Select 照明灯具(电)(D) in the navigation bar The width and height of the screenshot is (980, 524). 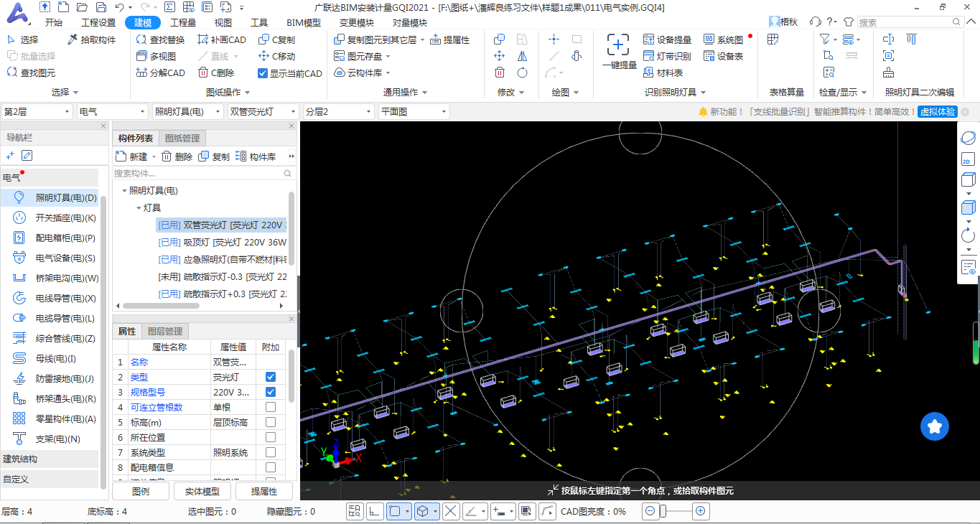(50, 197)
